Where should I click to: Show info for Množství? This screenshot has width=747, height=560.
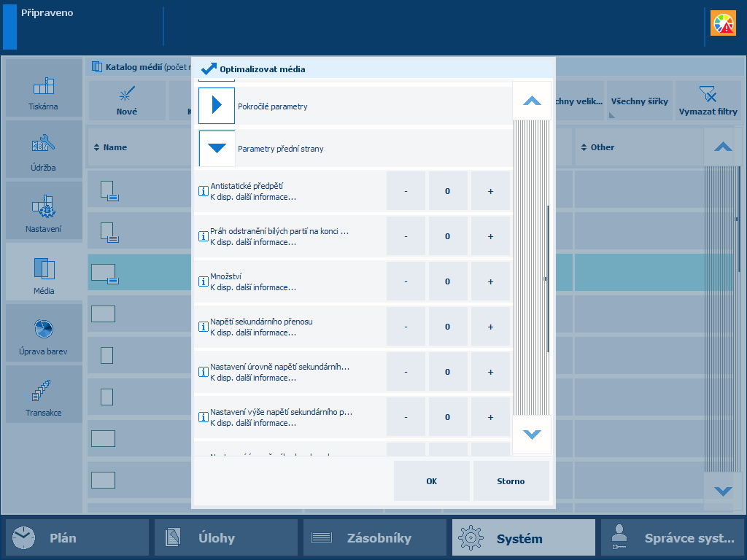203,281
